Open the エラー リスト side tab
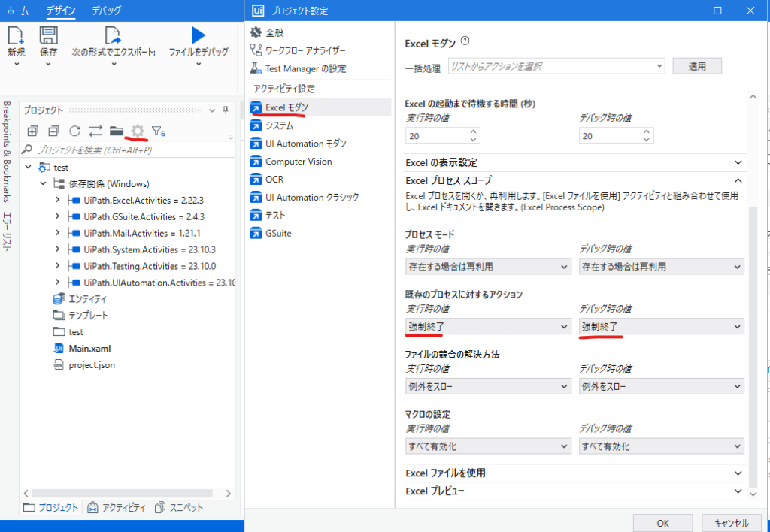This screenshot has width=770, height=532. (x=8, y=232)
